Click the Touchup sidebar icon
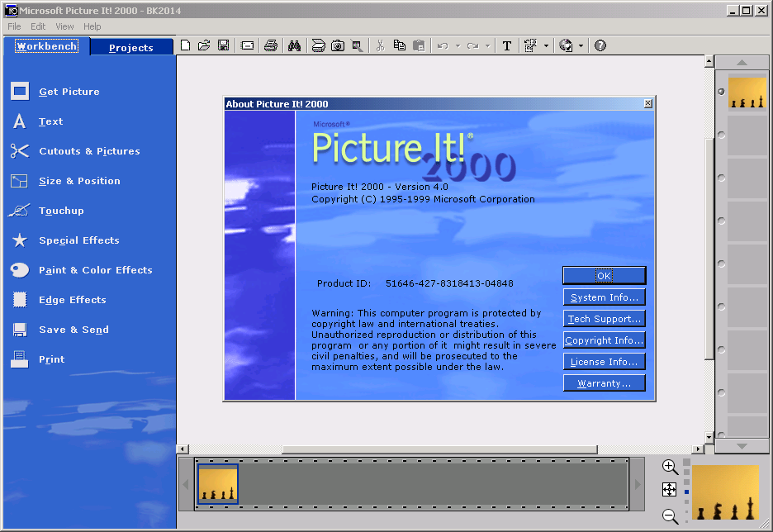773x532 pixels. [x=19, y=211]
